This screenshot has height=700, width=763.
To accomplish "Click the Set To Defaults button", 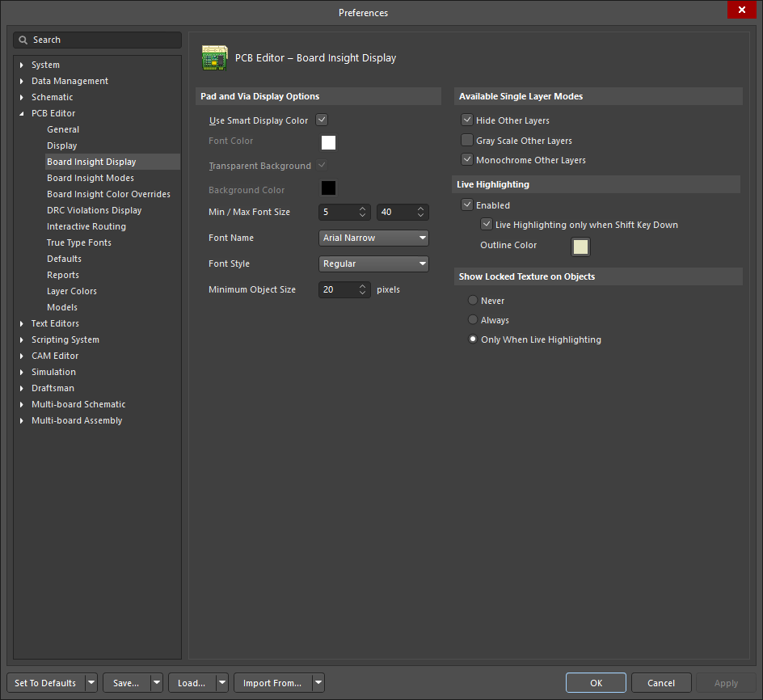I will [45, 682].
